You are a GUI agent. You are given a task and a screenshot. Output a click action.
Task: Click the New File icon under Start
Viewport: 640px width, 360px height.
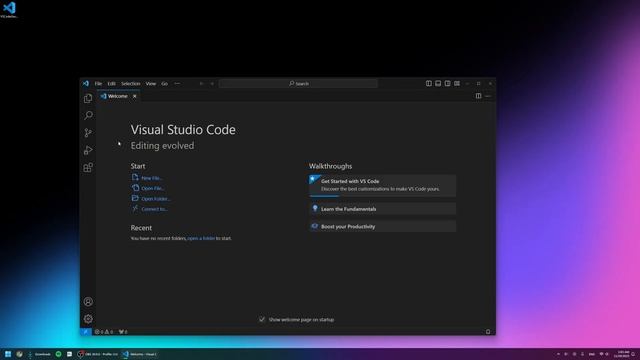[x=135, y=178]
